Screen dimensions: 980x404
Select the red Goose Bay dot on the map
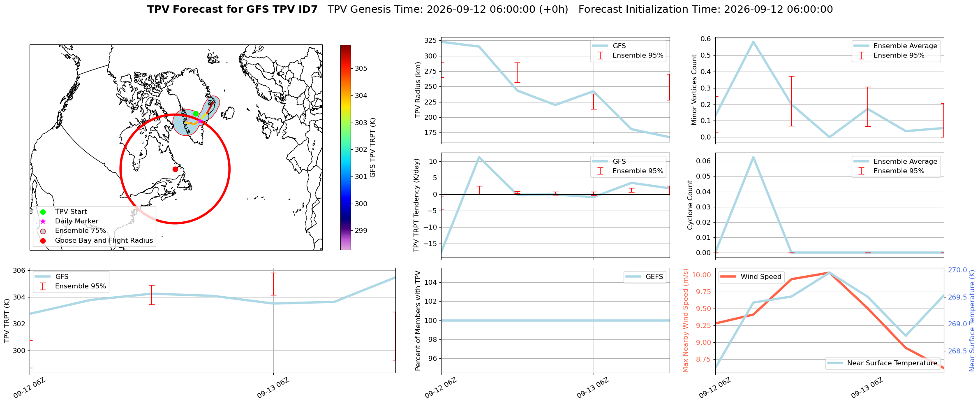tap(175, 169)
